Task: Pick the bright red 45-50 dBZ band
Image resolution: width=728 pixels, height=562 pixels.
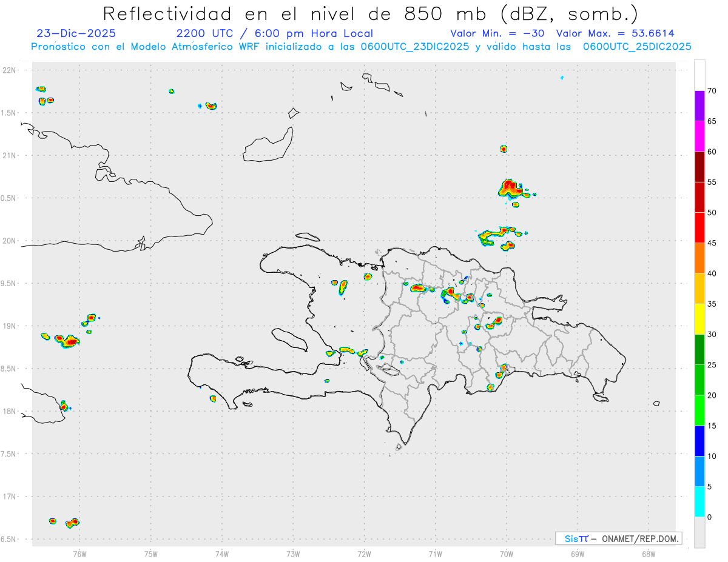Action: point(699,228)
